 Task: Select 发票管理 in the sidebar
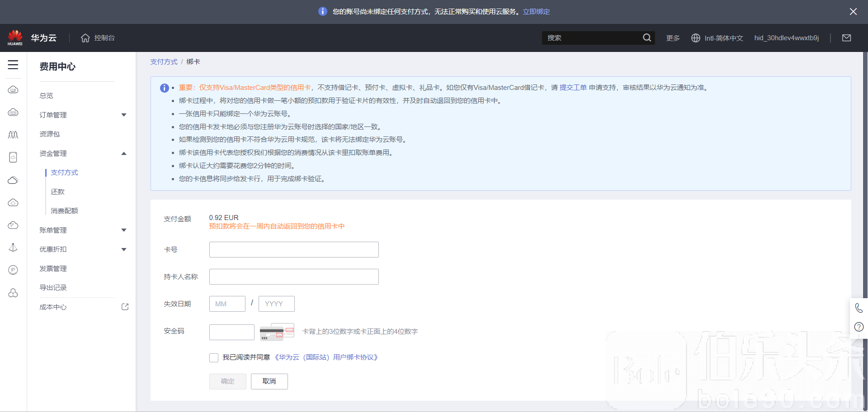pyautogui.click(x=53, y=269)
